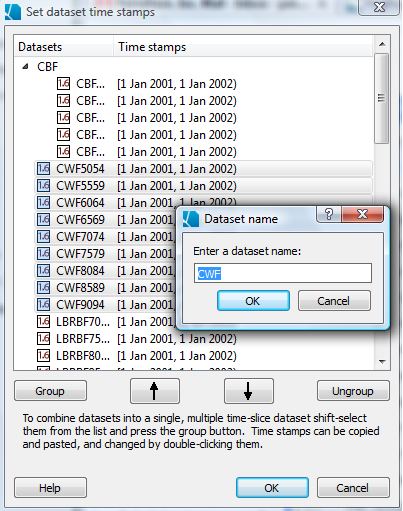403x511 pixels.
Task: Click OK in the Dataset name dialog
Action: click(253, 301)
